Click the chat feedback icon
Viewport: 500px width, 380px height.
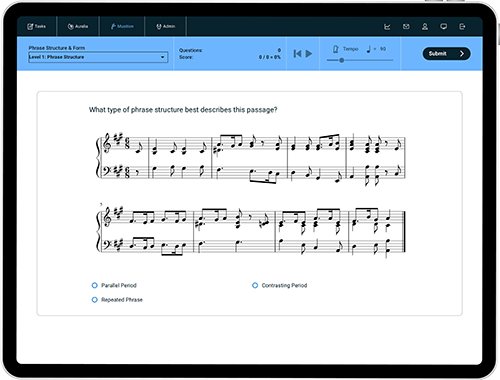tap(443, 27)
